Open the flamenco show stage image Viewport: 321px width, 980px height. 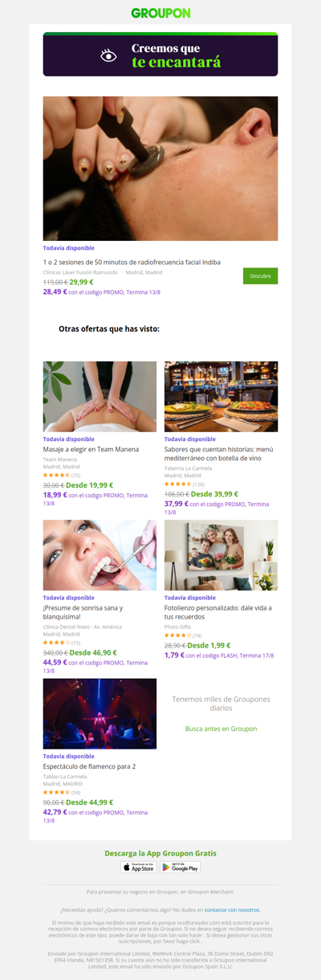tap(100, 713)
